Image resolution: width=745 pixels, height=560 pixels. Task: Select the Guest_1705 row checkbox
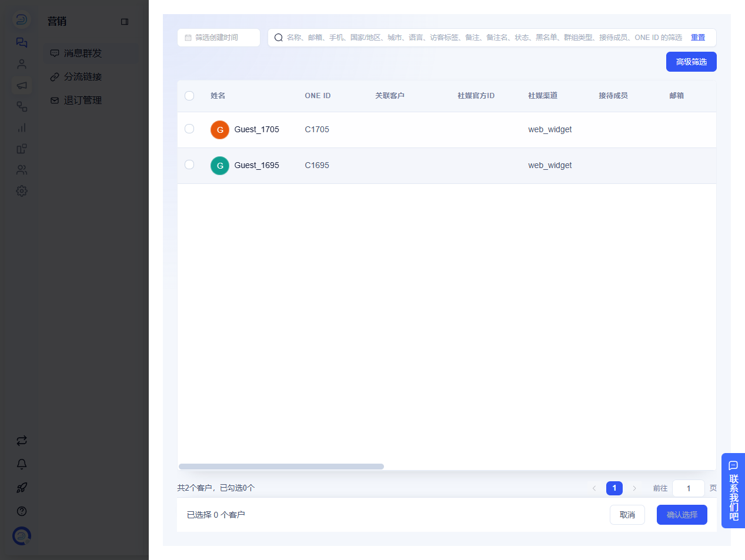[x=189, y=129]
